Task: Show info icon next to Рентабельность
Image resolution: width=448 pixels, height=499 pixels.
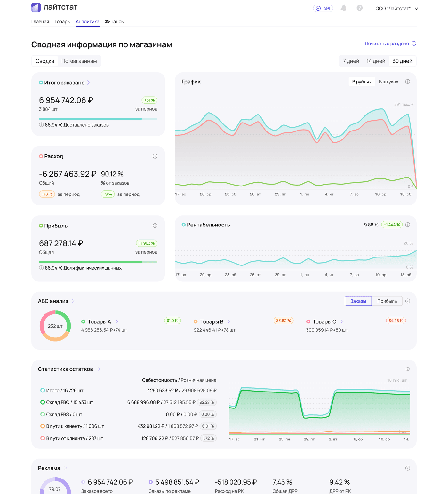Action: coord(408,225)
